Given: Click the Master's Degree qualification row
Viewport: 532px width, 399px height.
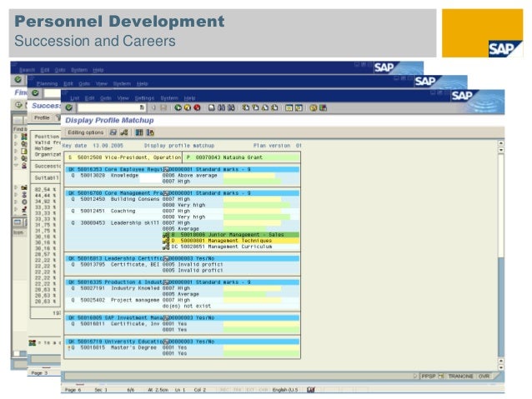Looking at the screenshot, I should [182, 347].
